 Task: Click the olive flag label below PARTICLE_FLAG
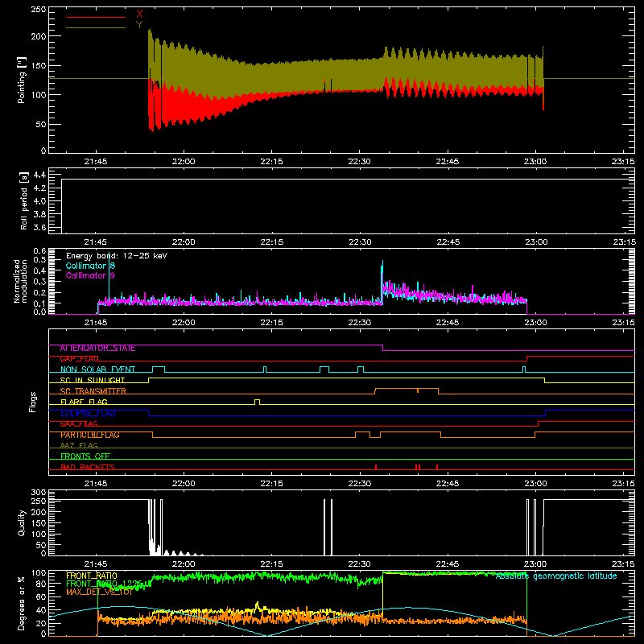[79, 445]
